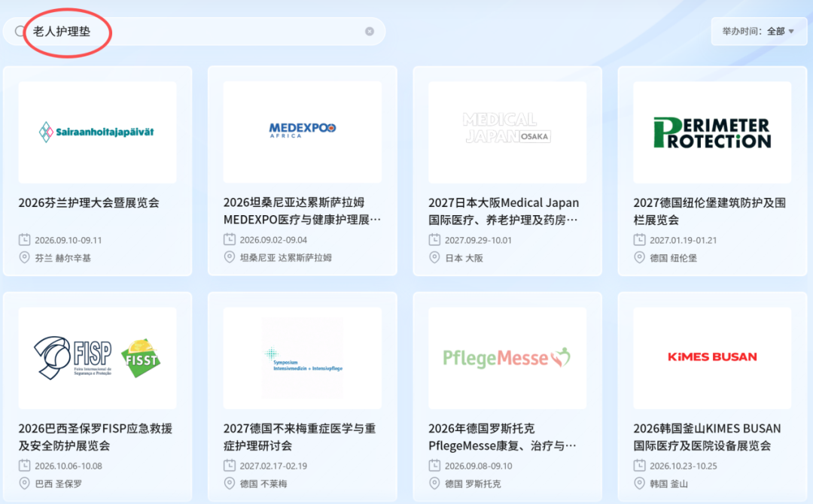
Task: Select date text 2027.02.17-02.19
Action: [x=273, y=466]
